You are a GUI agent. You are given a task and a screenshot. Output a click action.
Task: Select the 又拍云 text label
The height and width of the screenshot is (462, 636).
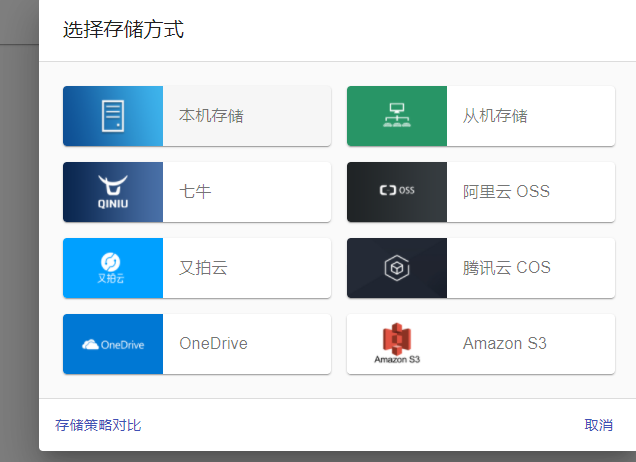point(203,268)
